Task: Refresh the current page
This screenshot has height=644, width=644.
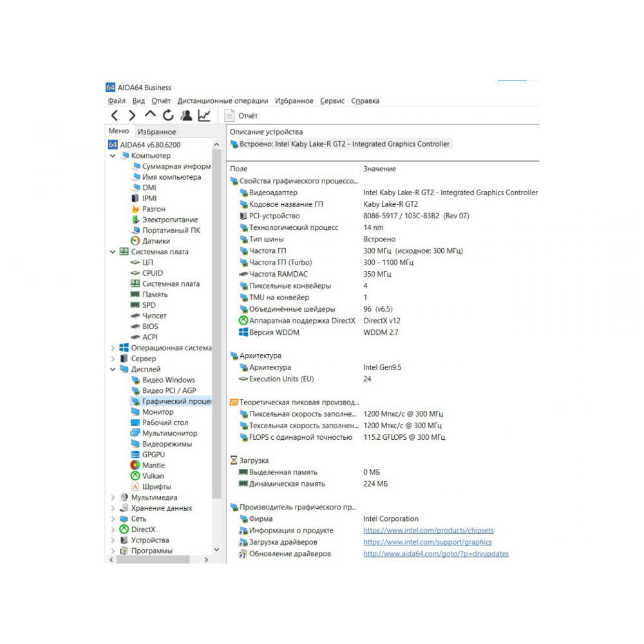Action: 168,115
